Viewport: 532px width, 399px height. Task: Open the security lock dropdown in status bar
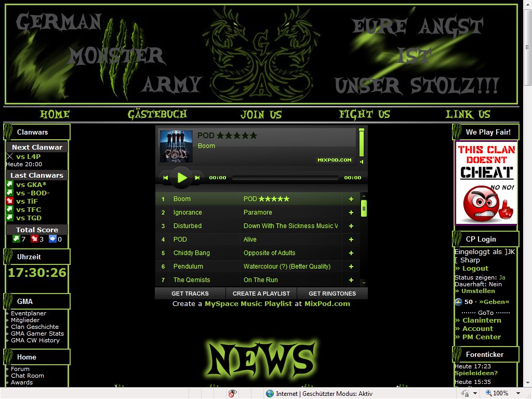[x=475, y=393]
